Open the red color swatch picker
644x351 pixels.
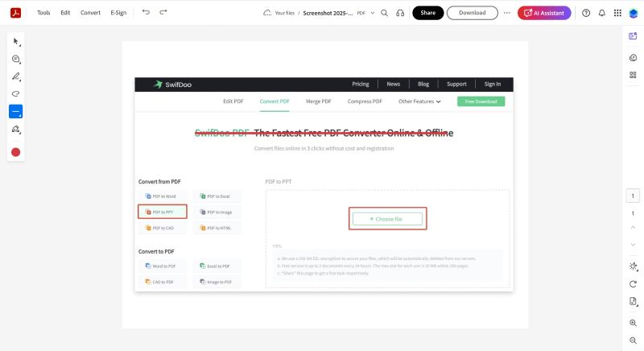pyautogui.click(x=15, y=152)
